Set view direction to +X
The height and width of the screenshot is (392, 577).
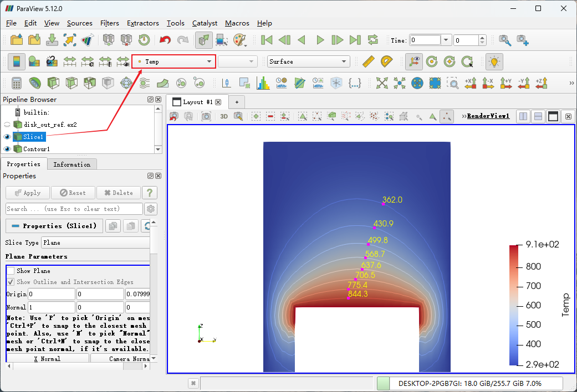471,83
